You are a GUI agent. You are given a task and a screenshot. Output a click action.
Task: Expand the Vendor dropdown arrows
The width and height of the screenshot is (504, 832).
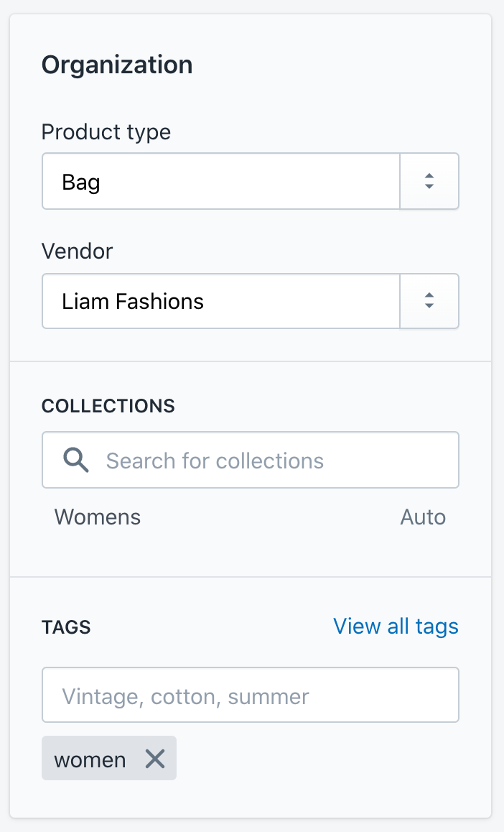[x=429, y=301]
